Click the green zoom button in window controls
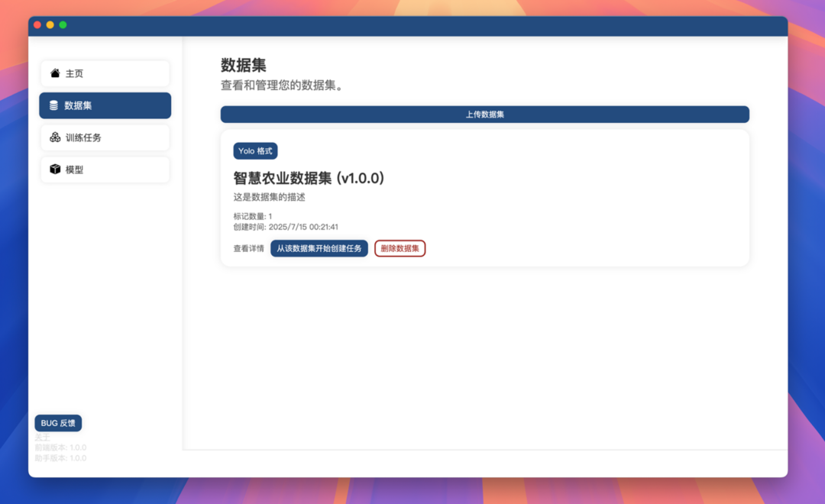The image size is (825, 504). click(x=63, y=24)
